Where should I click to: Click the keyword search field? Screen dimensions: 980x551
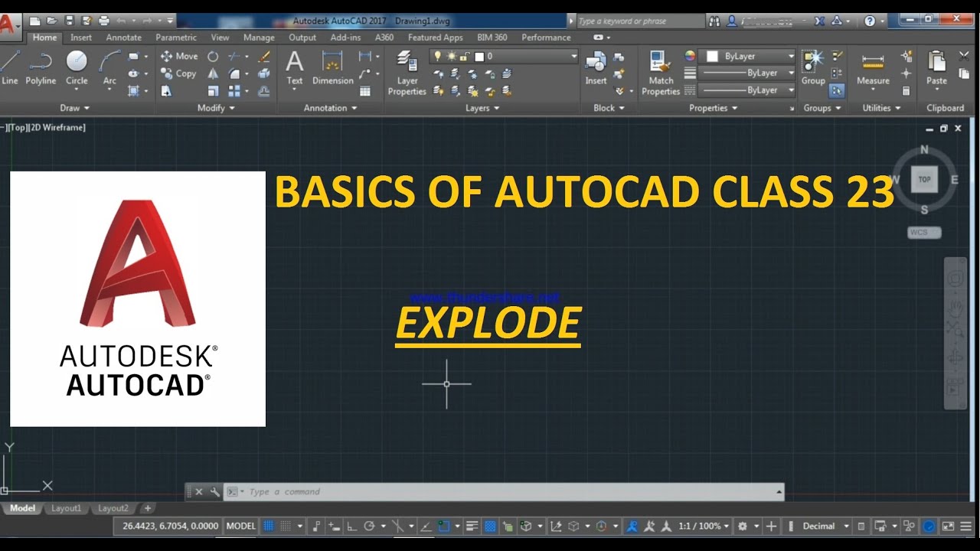640,21
